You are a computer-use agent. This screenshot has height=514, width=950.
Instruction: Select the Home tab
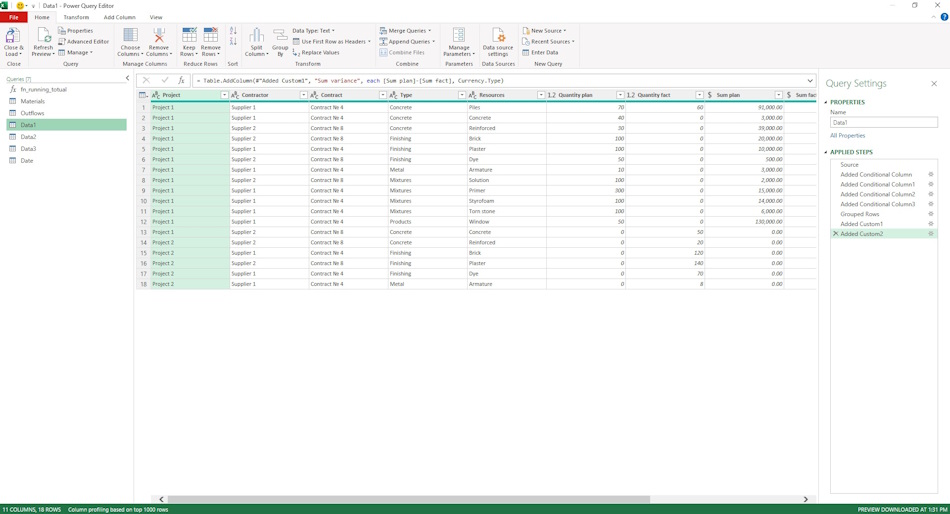pos(42,17)
